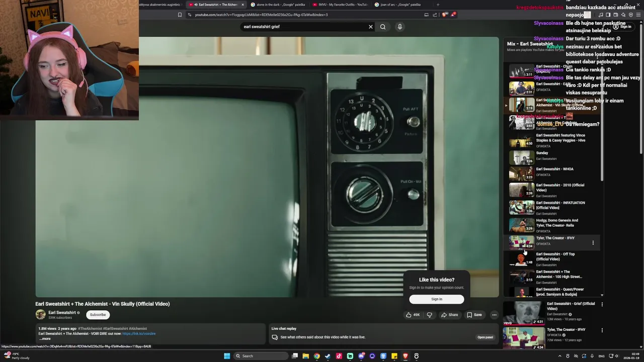Screen dimensions: 644x362
Task: Open the new tab plus button
Action: click(x=438, y=5)
